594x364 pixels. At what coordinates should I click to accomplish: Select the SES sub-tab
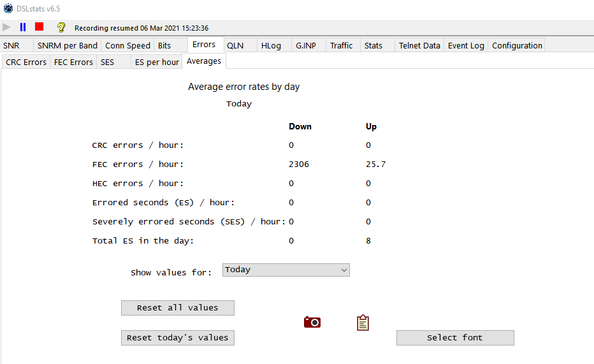[x=113, y=62]
